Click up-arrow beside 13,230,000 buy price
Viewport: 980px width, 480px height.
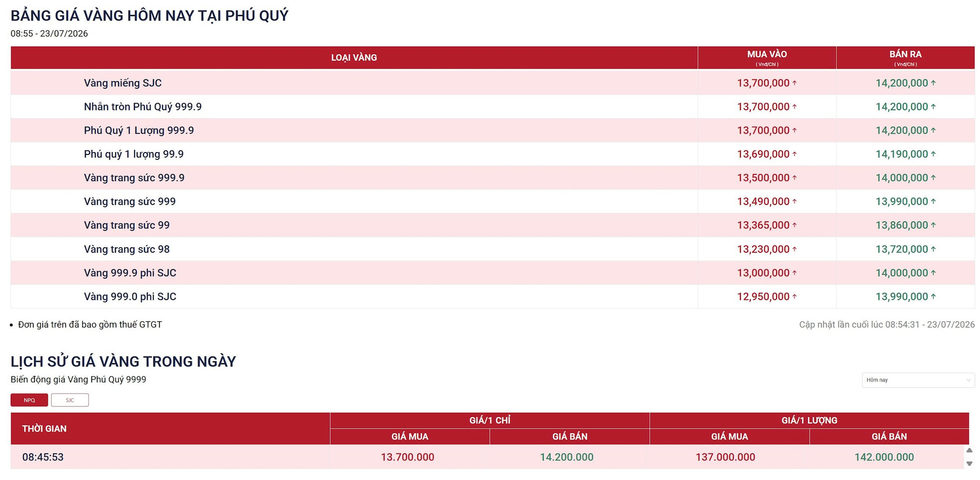794,249
